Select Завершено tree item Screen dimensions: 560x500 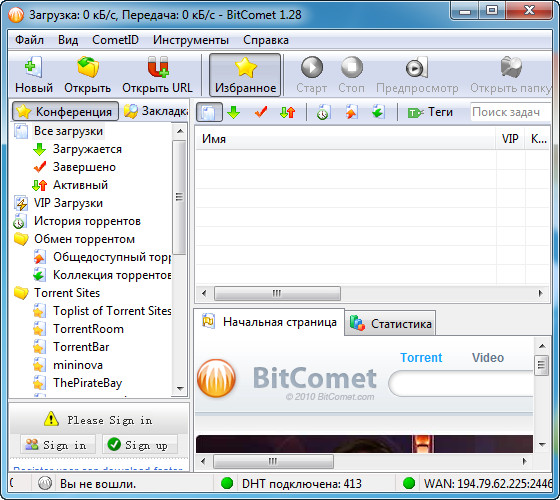coord(84,167)
